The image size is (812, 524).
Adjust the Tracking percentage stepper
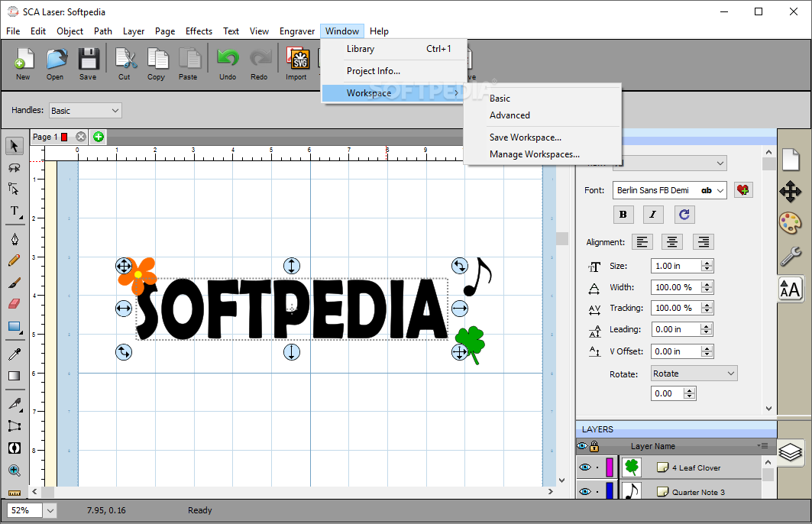click(707, 308)
